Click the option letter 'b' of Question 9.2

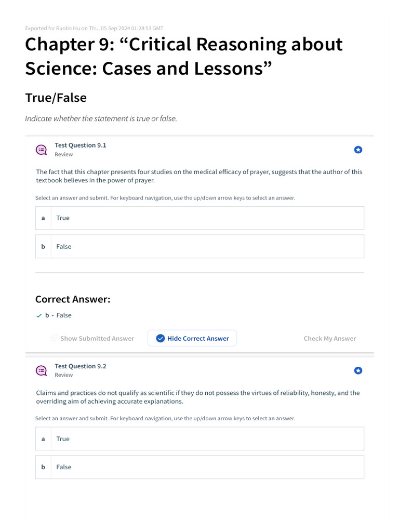pyautogui.click(x=43, y=467)
